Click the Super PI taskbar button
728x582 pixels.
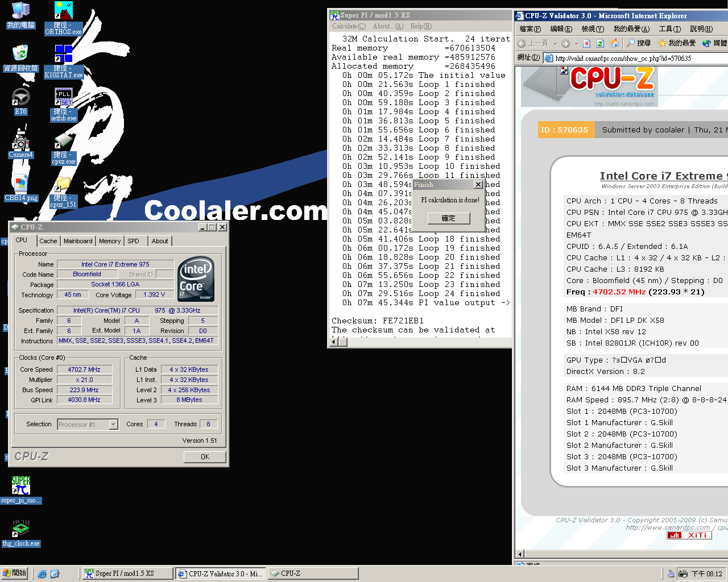127,573
